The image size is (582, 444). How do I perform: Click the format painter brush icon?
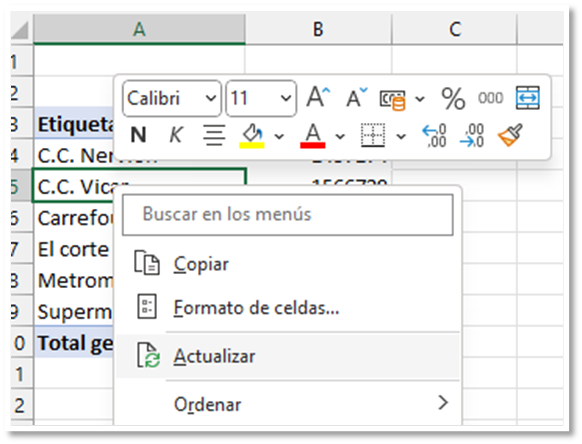[x=510, y=135]
